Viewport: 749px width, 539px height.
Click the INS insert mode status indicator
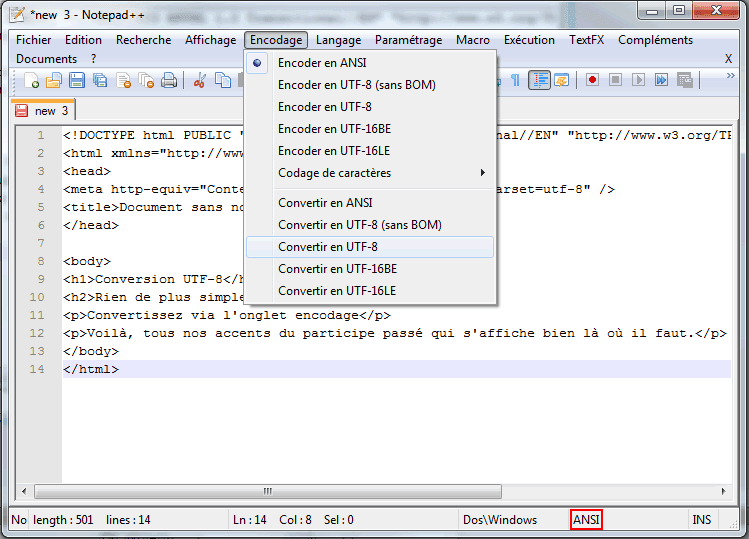pyautogui.click(x=702, y=519)
